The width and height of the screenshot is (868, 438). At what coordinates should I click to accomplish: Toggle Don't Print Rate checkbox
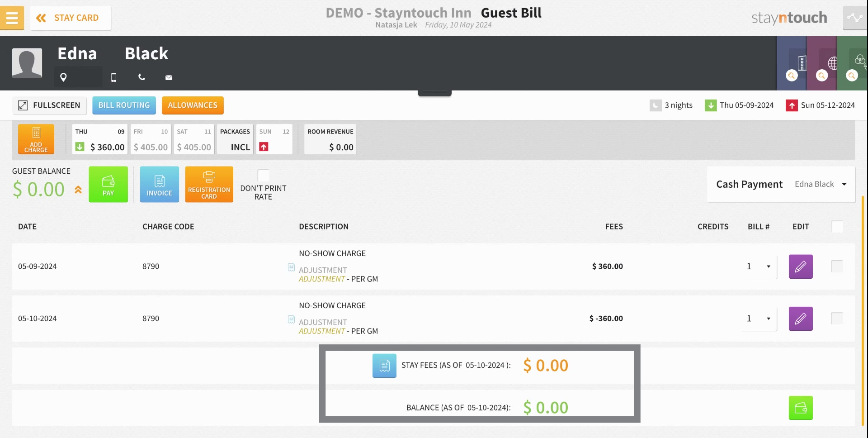263,175
